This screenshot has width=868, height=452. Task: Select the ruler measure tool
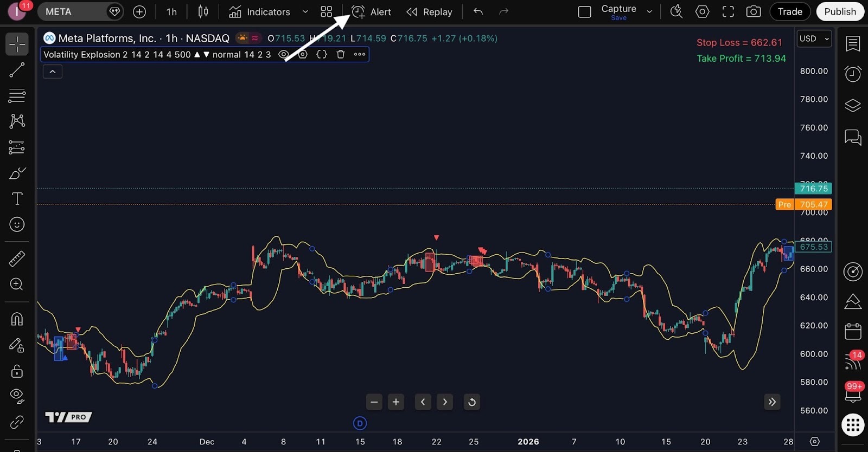[x=17, y=259]
